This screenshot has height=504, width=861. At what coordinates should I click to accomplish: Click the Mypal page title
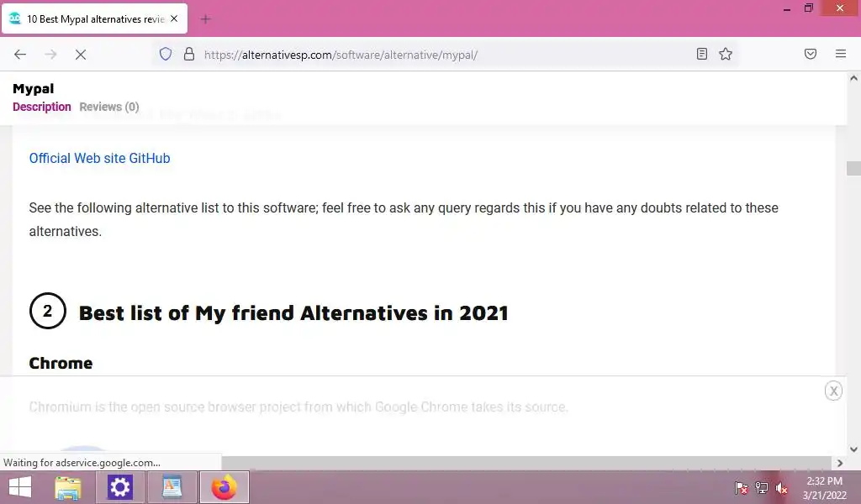34,88
